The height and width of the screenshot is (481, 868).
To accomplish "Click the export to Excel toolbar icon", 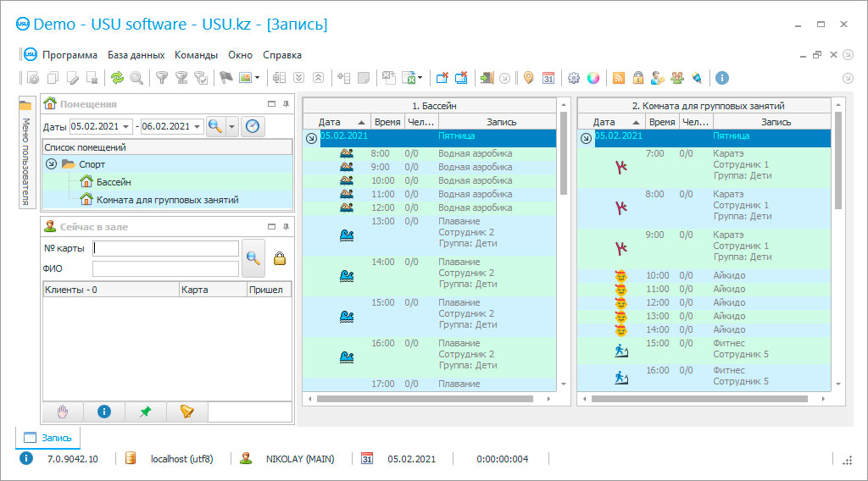I will [410, 78].
